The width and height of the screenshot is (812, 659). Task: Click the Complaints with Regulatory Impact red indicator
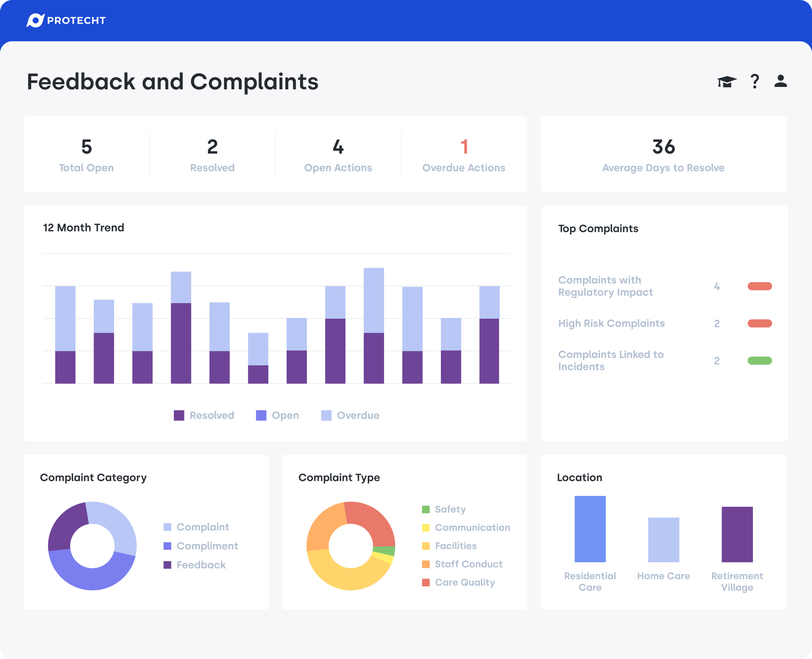pyautogui.click(x=760, y=286)
